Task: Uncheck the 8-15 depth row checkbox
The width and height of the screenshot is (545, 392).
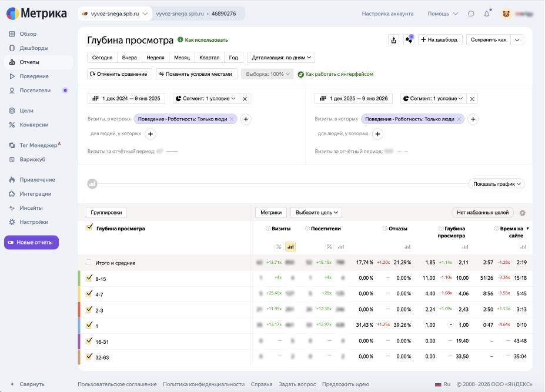Action: pyautogui.click(x=89, y=279)
